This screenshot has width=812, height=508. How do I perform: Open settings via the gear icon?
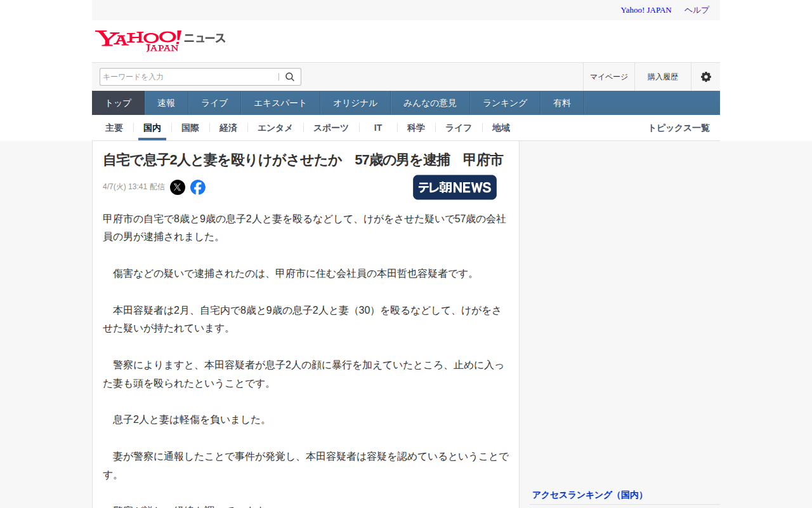(x=705, y=77)
